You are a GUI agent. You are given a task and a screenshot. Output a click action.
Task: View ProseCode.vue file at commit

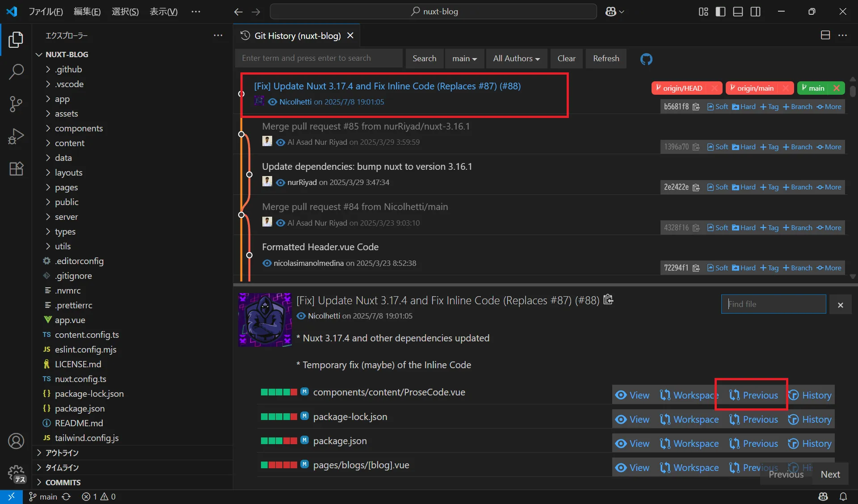tap(632, 395)
